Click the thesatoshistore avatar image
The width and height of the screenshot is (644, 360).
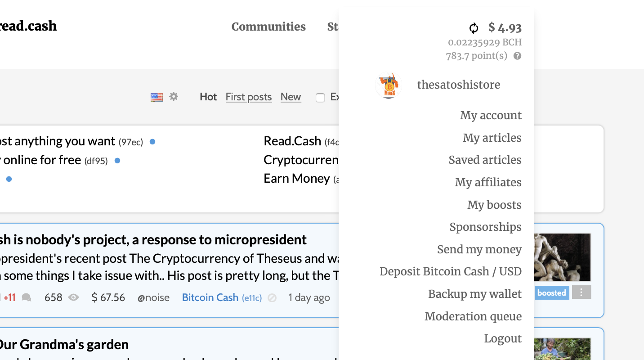pyautogui.click(x=388, y=85)
